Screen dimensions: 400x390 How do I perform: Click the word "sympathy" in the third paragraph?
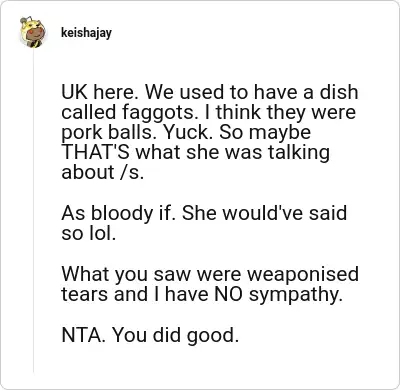296,294
